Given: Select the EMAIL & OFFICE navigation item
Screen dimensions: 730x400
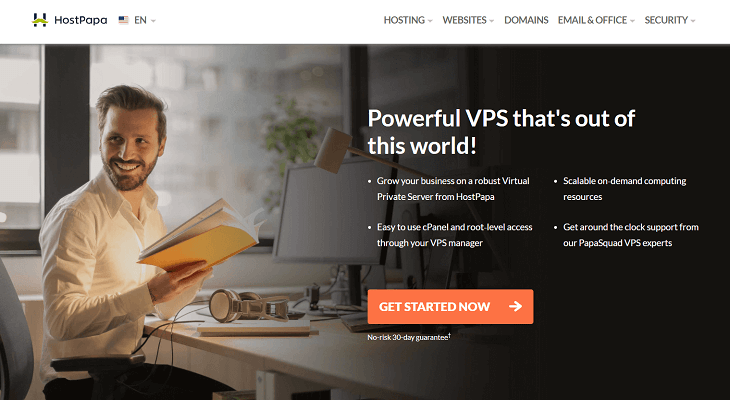Looking at the screenshot, I should (x=592, y=20).
